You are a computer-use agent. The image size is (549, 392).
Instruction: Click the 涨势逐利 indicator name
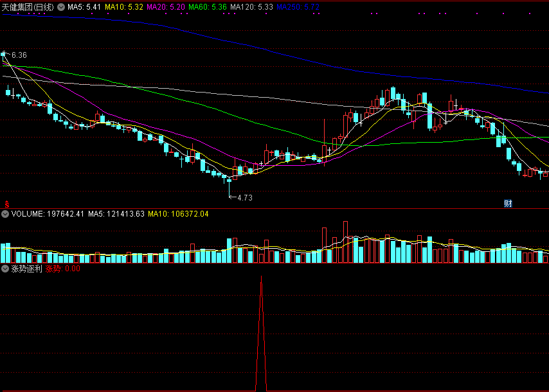(26, 269)
